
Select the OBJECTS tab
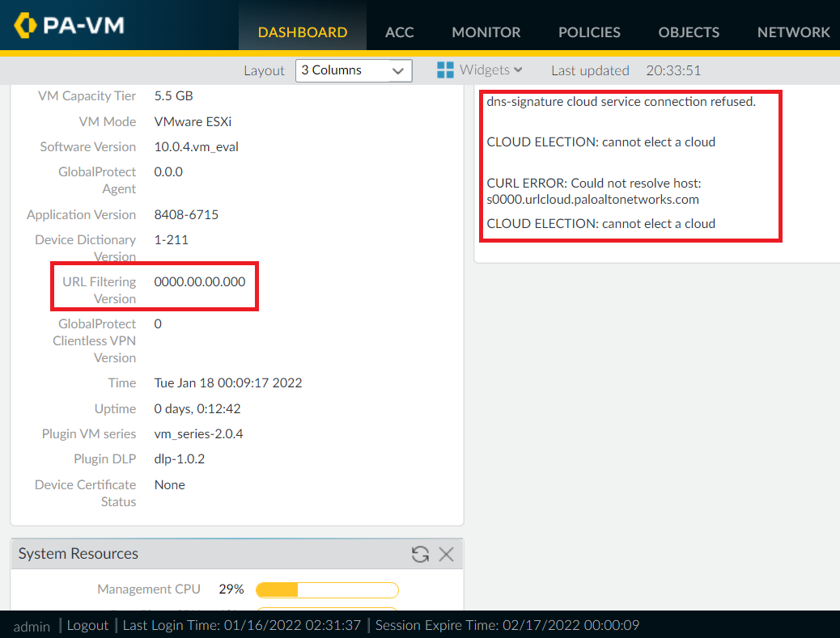pyautogui.click(x=689, y=32)
